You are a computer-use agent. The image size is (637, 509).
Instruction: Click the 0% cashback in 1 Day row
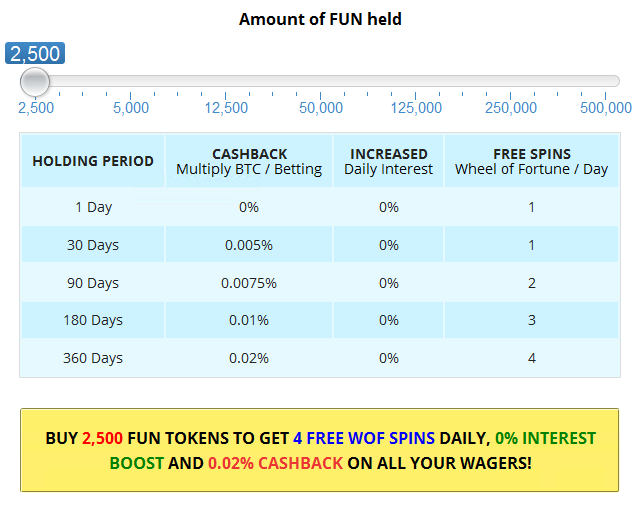249,207
